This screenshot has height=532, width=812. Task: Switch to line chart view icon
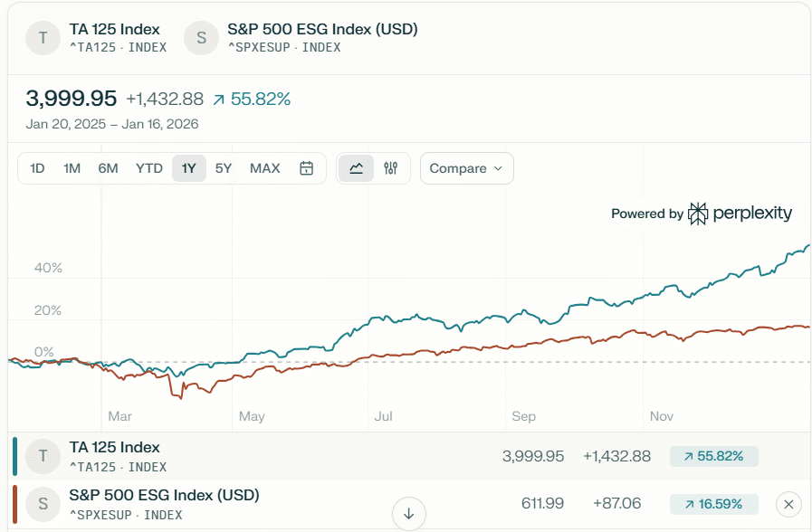356,168
